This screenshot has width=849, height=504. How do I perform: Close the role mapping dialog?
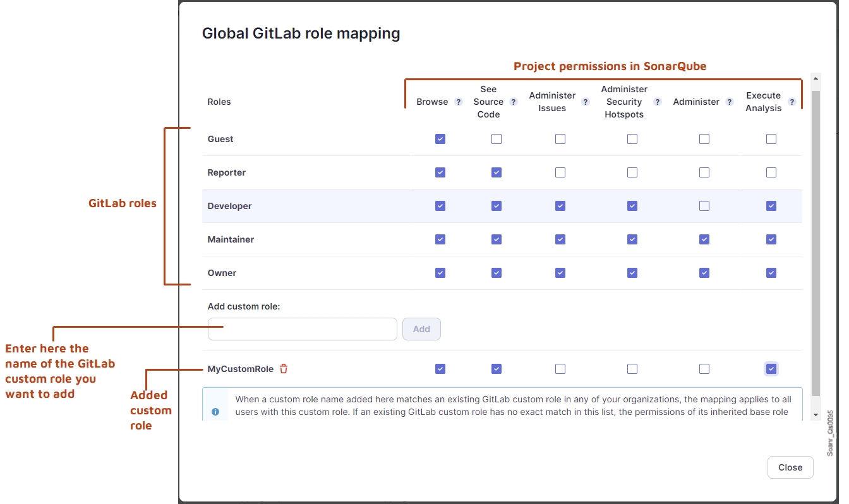(x=790, y=467)
